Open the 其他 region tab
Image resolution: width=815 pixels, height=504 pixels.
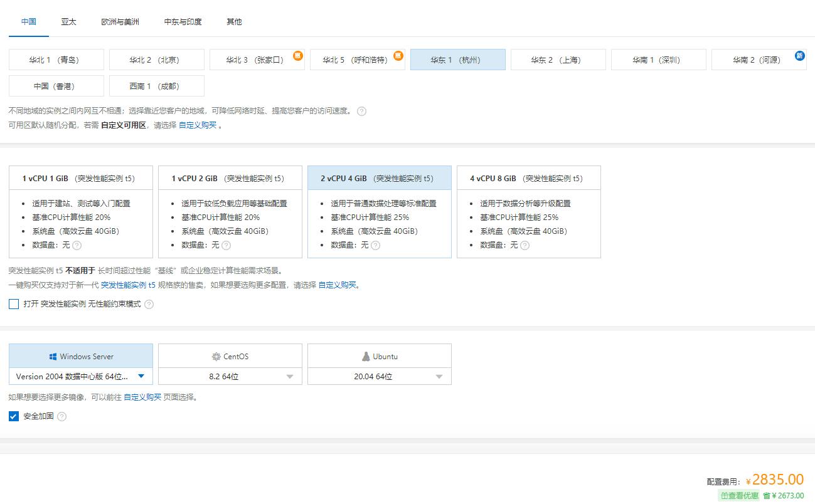click(x=234, y=21)
